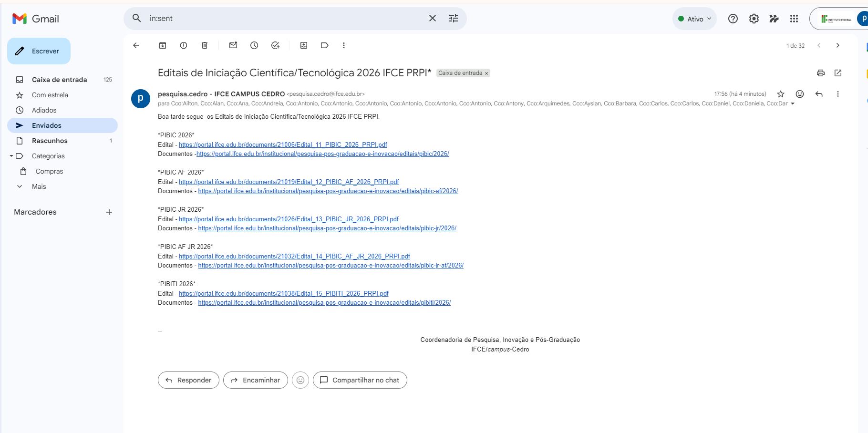Collapse the Categorias section

click(11, 156)
